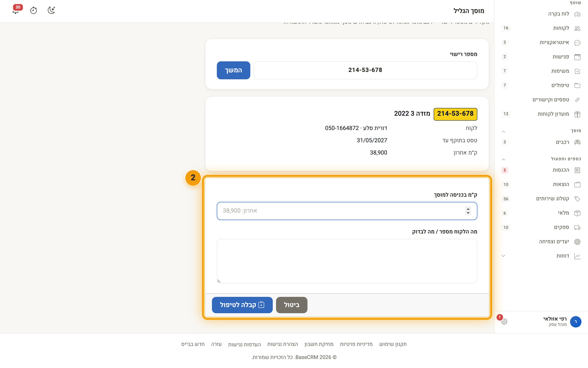
Task: Open פגישות calendar item
Action: tap(541, 57)
